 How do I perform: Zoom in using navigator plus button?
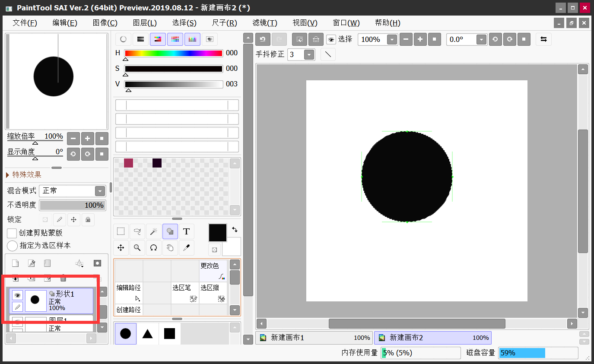[x=88, y=139]
